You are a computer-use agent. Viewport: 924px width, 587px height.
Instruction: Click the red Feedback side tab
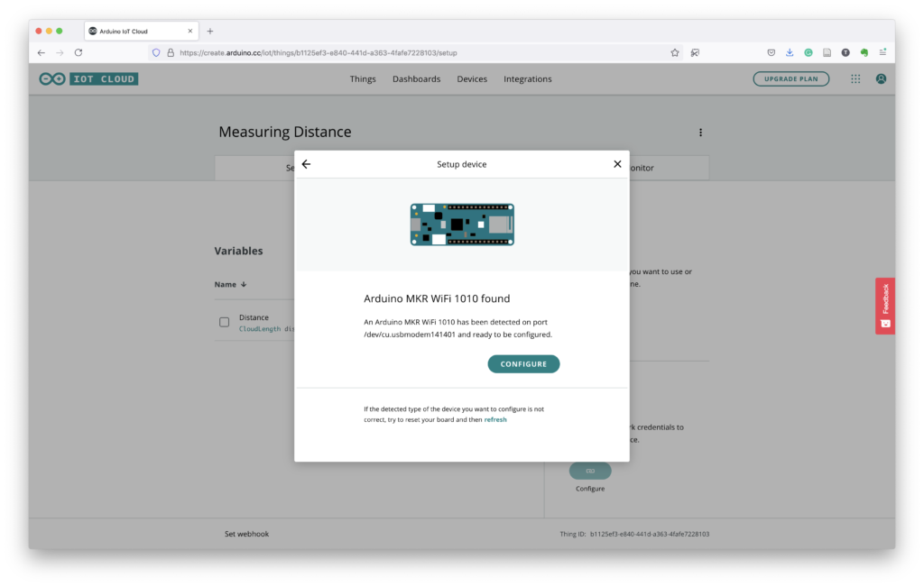(x=885, y=307)
